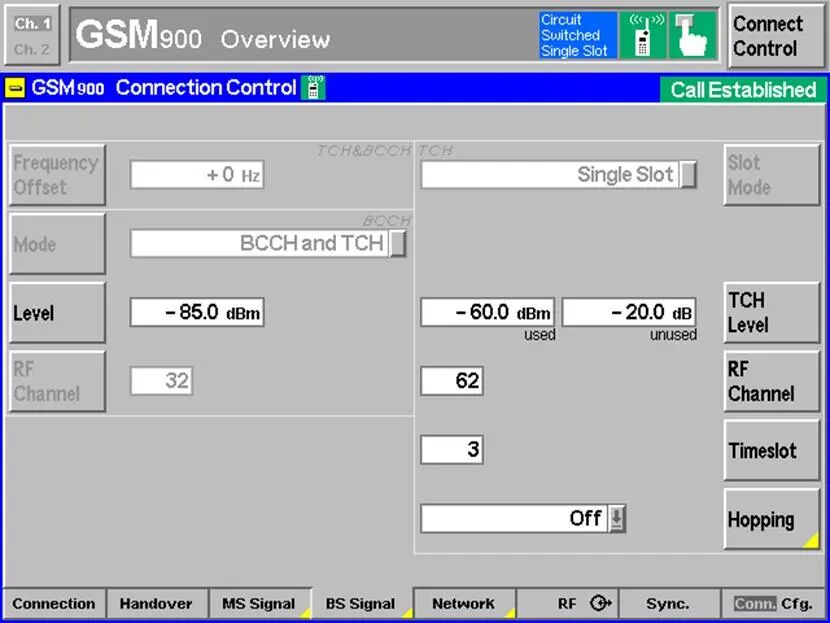The image size is (830, 623).
Task: Open the BCCH and TCH mode dropdown
Action: tap(268, 243)
